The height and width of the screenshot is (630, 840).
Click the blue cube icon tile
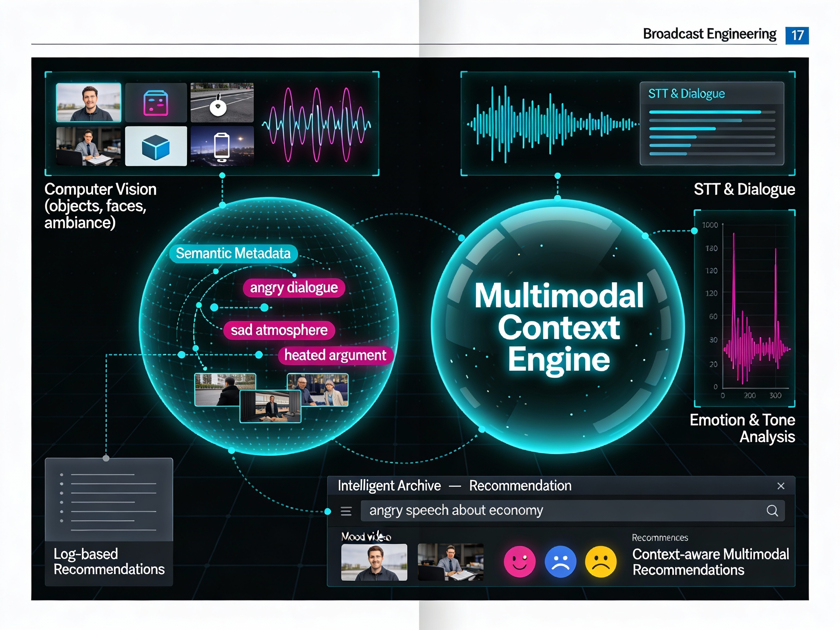click(x=156, y=146)
